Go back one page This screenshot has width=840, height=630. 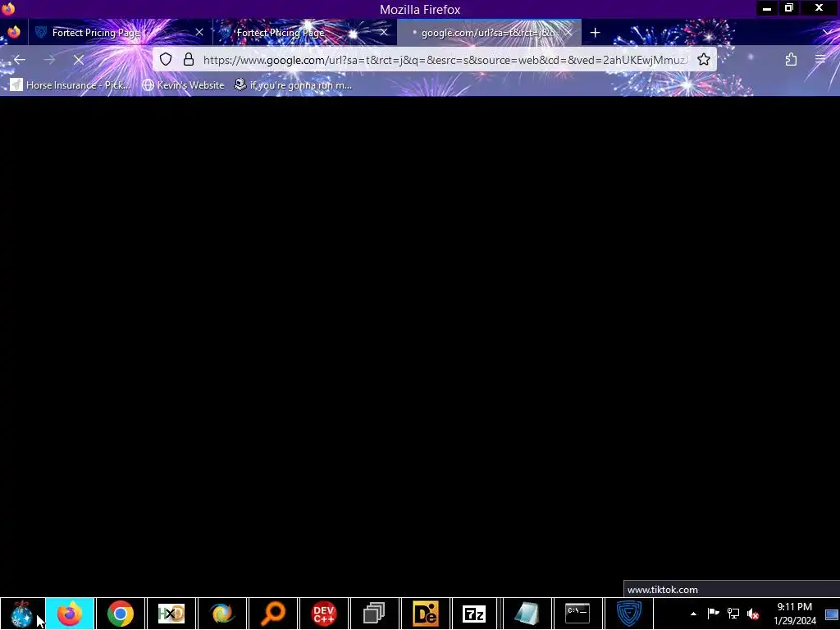[20, 59]
